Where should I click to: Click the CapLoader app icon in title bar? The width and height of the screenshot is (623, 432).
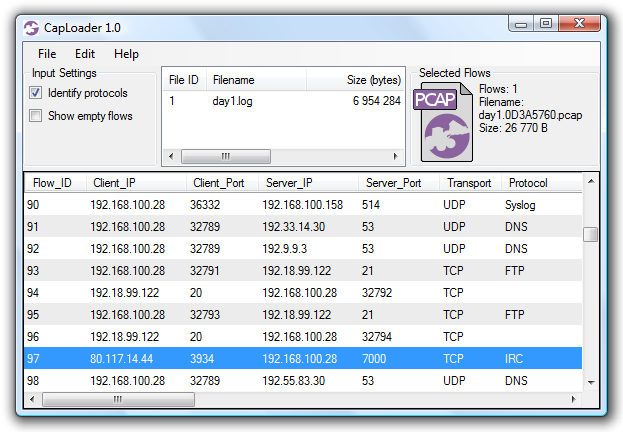(x=31, y=28)
